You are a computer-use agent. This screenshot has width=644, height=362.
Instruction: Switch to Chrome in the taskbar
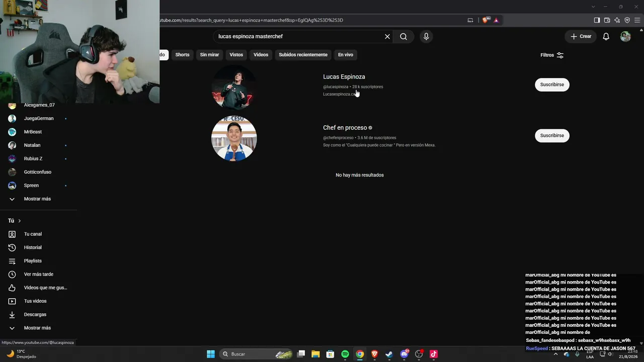[360, 354]
